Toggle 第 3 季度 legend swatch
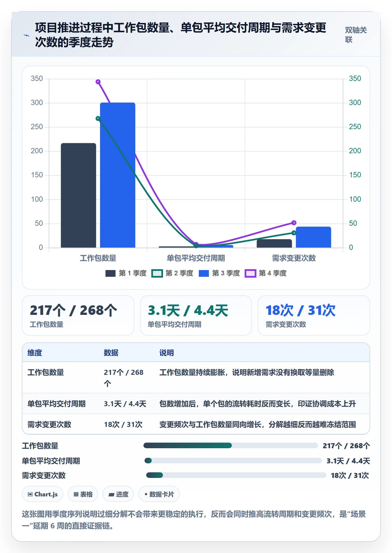The height and width of the screenshot is (553, 392). 204,273
